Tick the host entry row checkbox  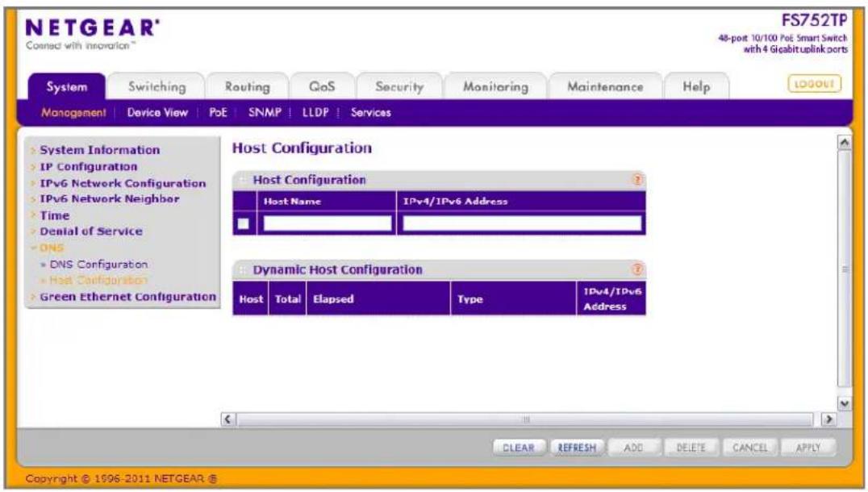243,223
